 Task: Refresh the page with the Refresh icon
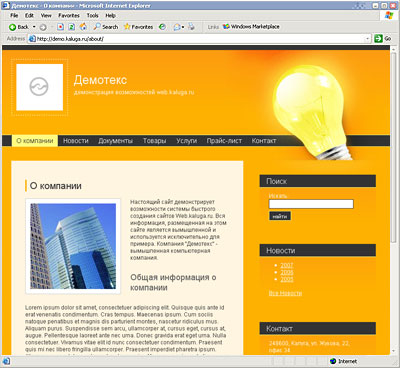click(x=72, y=27)
